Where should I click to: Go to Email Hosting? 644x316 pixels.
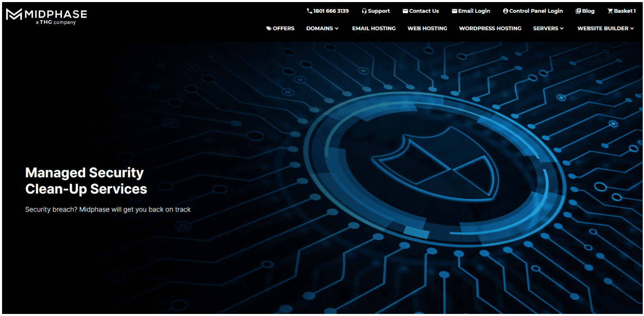(x=374, y=28)
